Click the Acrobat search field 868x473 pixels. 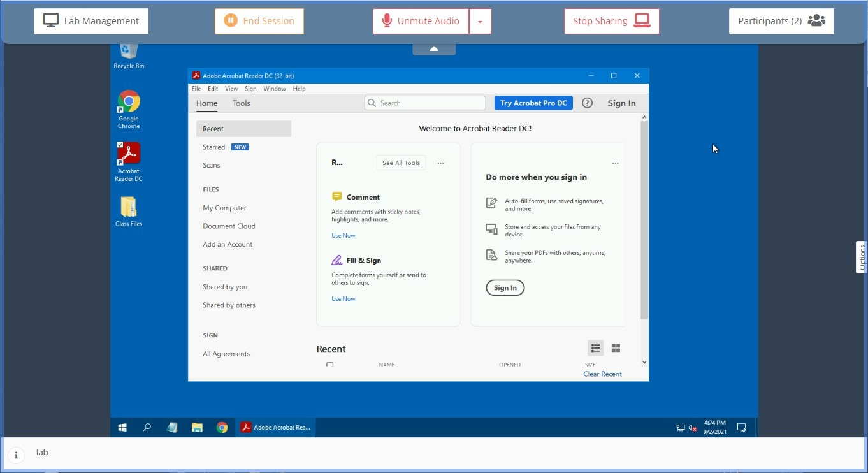(x=425, y=103)
